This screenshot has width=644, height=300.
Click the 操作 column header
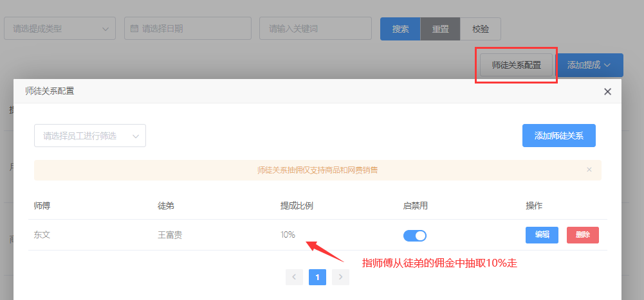point(534,206)
